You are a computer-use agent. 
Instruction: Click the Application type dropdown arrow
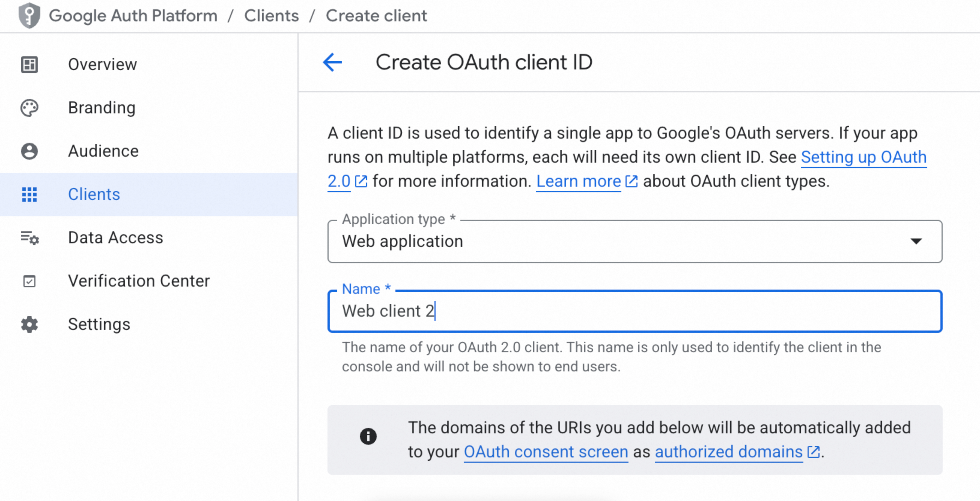916,241
